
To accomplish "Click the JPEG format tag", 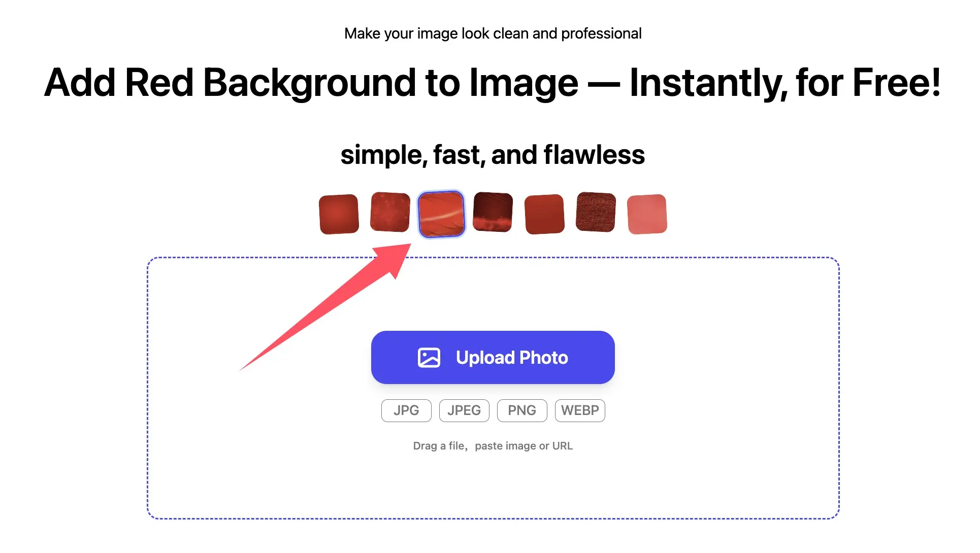I will pyautogui.click(x=464, y=410).
